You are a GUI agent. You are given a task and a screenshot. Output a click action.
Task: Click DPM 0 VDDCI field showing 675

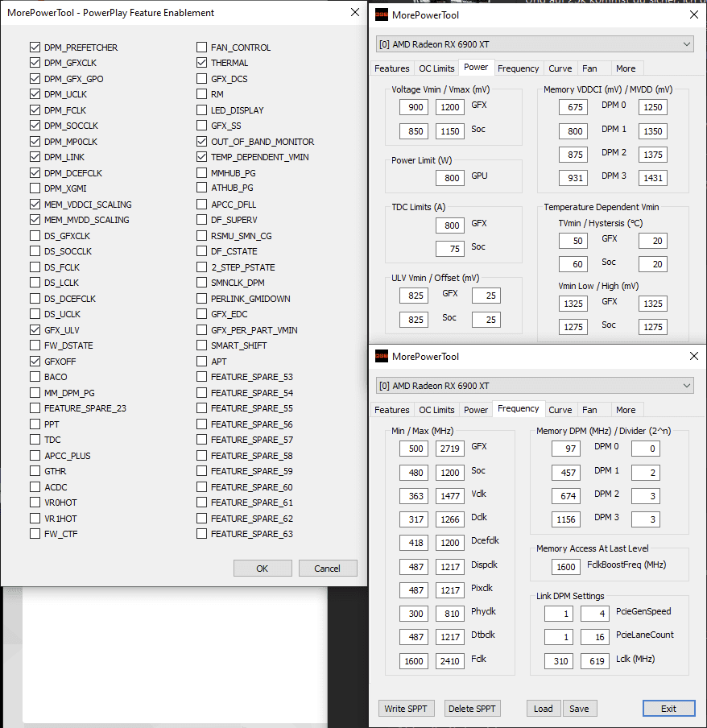573,107
